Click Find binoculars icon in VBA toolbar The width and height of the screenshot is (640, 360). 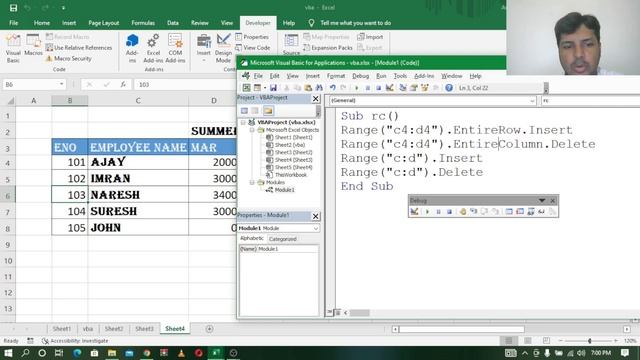(x=319, y=88)
